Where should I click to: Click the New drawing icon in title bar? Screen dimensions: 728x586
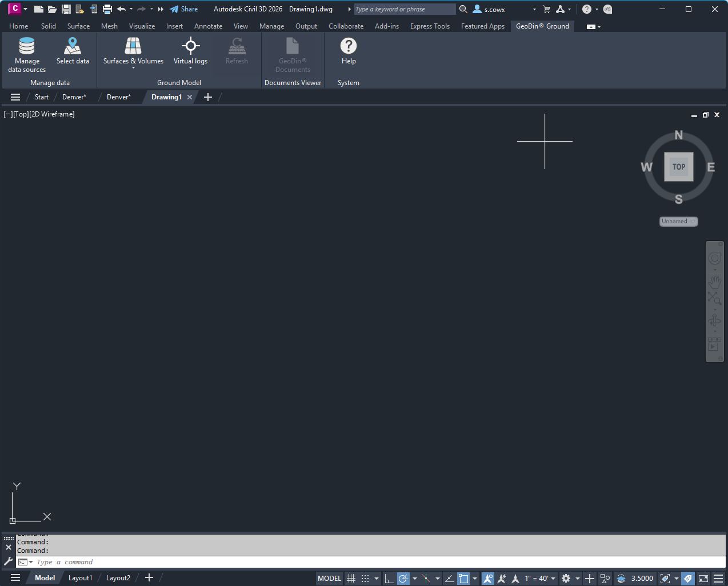39,9
